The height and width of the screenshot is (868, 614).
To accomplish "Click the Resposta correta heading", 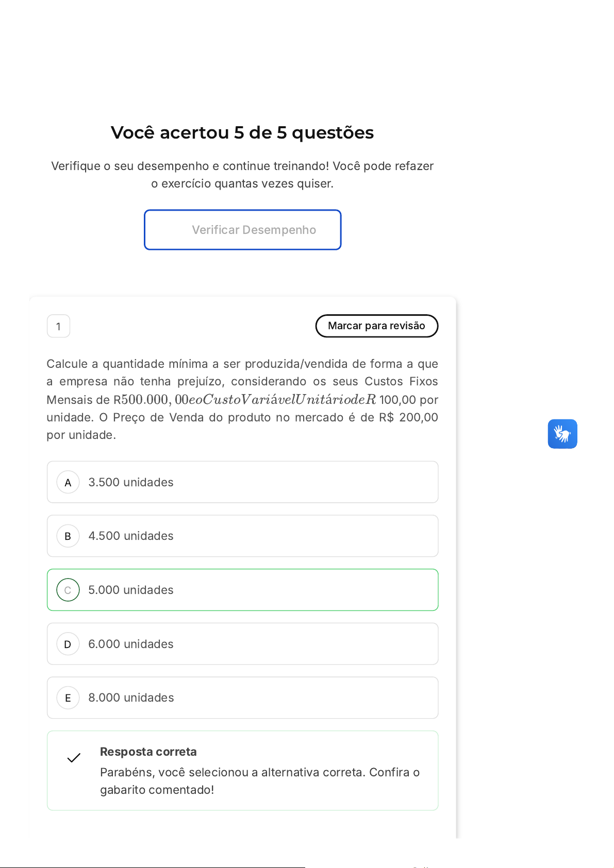I will [x=148, y=752].
